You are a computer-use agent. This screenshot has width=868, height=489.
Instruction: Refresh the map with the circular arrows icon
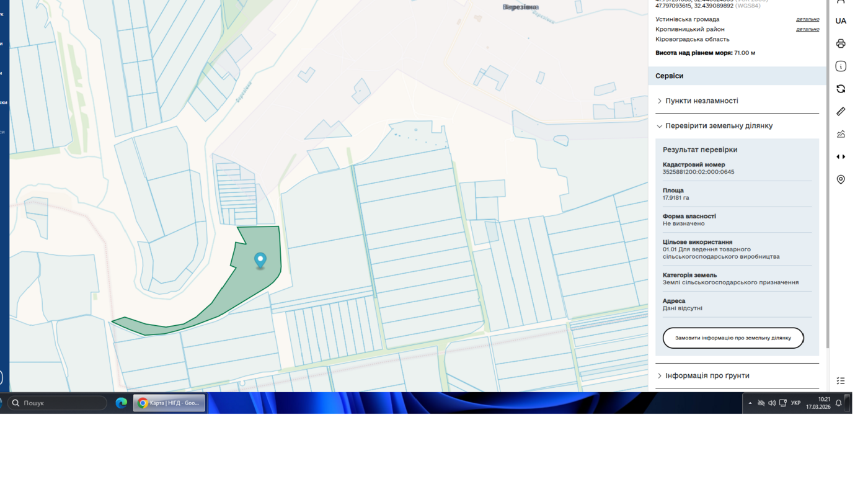[841, 89]
